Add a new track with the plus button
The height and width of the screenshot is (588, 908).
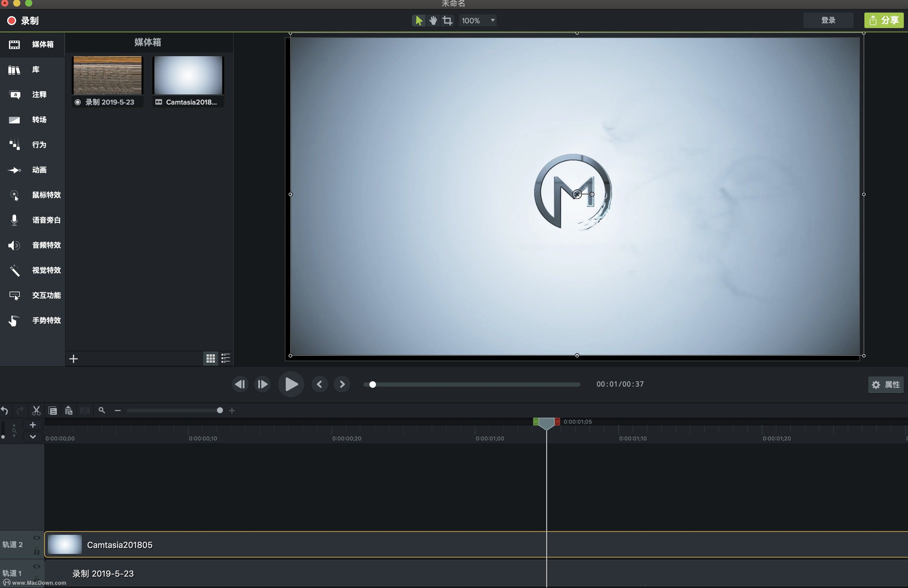33,425
